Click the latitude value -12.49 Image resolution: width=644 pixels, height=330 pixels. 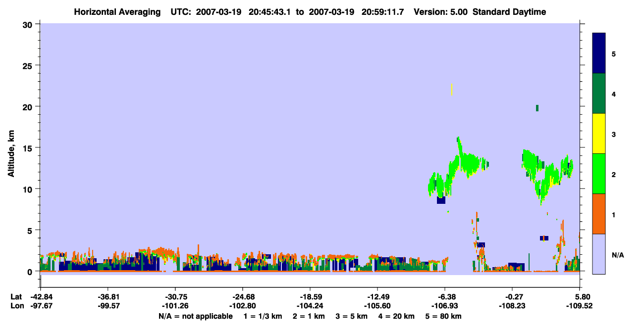pos(377,297)
